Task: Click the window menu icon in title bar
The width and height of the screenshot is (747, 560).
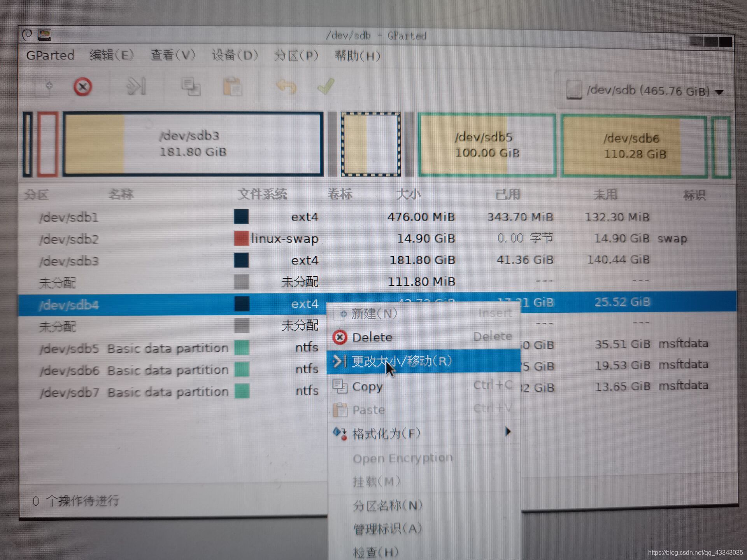Action: tap(27, 35)
